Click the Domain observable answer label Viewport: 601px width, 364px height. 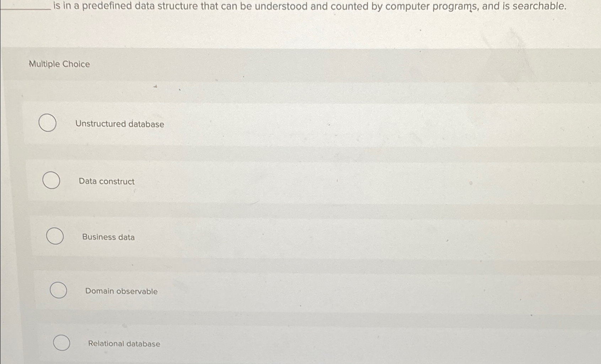pyautogui.click(x=121, y=291)
